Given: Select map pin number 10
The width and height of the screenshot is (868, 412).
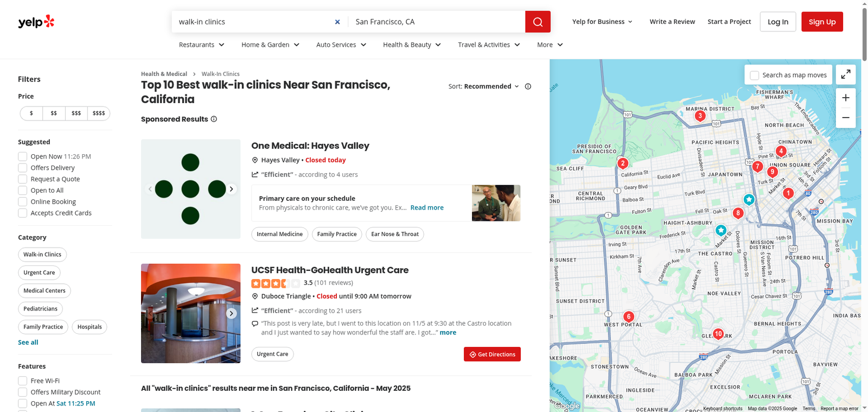Looking at the screenshot, I should click(718, 334).
